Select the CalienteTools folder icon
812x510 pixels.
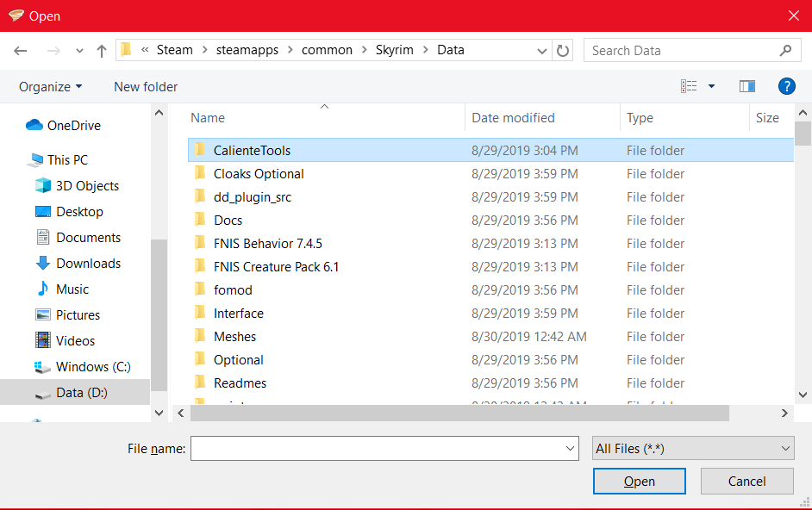click(200, 150)
